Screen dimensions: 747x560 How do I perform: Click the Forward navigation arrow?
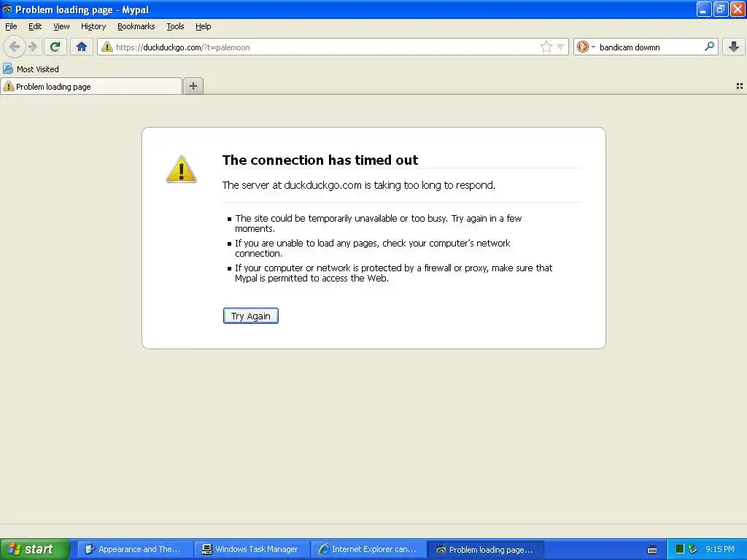(32, 47)
